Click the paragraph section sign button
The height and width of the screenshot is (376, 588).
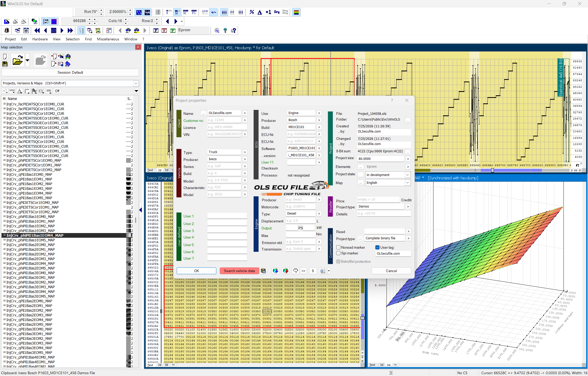pos(313,271)
